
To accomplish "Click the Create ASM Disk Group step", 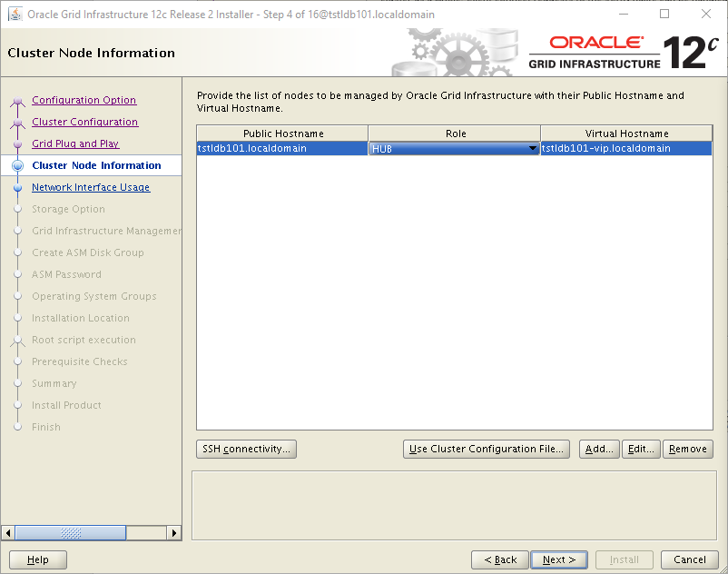I will 88,252.
